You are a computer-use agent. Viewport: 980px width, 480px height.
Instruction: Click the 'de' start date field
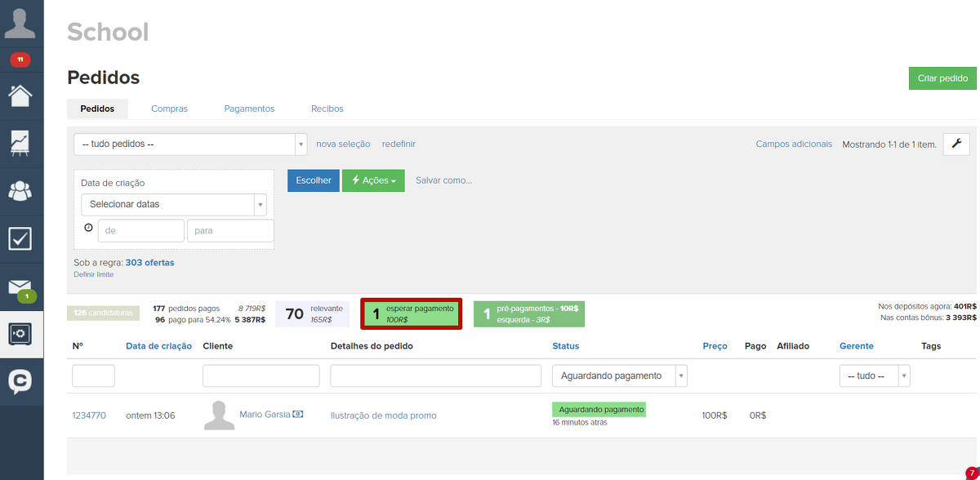pyautogui.click(x=140, y=231)
